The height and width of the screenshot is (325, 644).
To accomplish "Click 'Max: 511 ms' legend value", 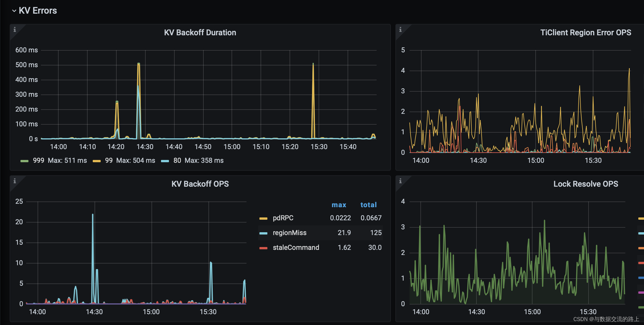I will click(x=67, y=161).
